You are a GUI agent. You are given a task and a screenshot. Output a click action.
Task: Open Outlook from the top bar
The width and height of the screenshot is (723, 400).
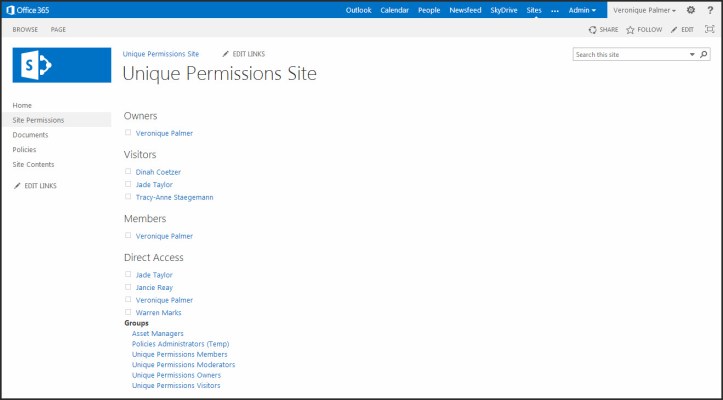pyautogui.click(x=358, y=10)
